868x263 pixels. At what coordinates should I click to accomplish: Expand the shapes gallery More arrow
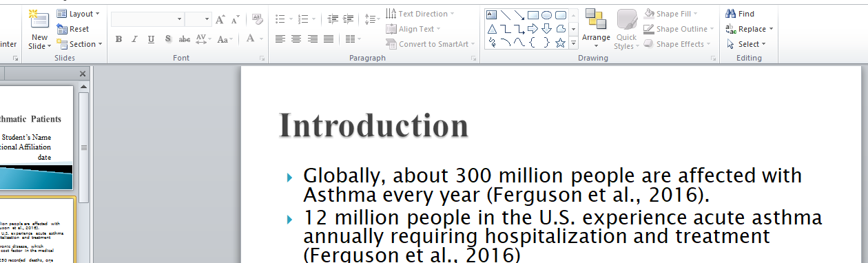573,43
